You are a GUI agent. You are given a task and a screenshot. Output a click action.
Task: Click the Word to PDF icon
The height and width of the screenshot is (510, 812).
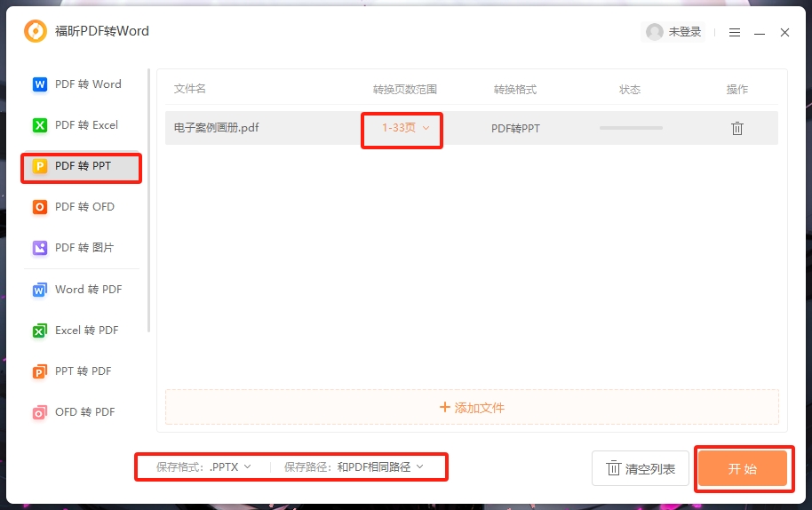tap(39, 290)
